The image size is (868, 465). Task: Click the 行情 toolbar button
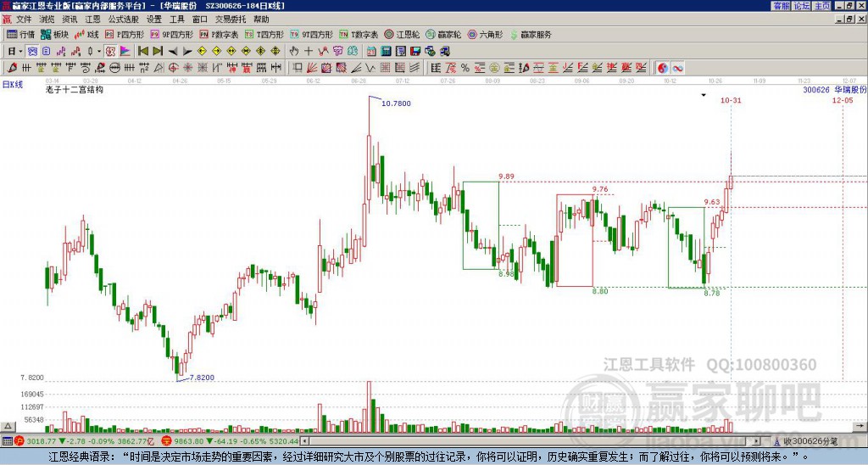(x=21, y=34)
